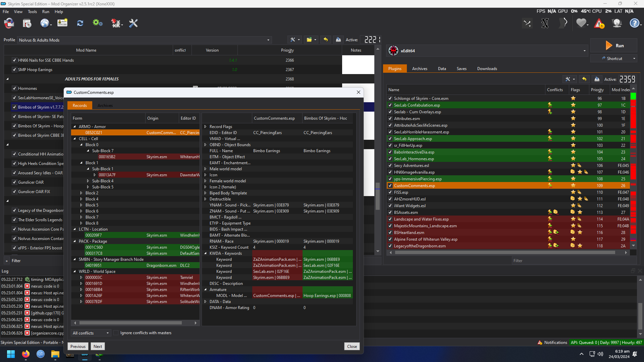This screenshot has width=644, height=362.
Task: Uncheck the SMP Hoop Earrings mod
Action: click(14, 70)
